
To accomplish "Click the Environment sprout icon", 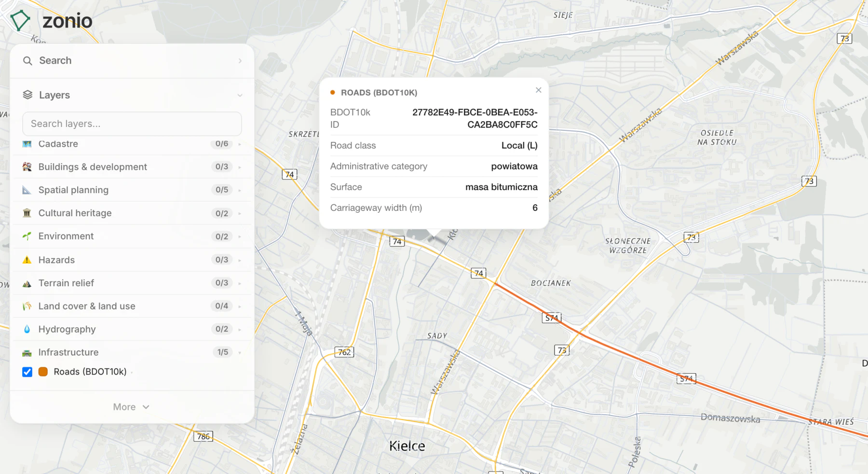I will click(27, 237).
